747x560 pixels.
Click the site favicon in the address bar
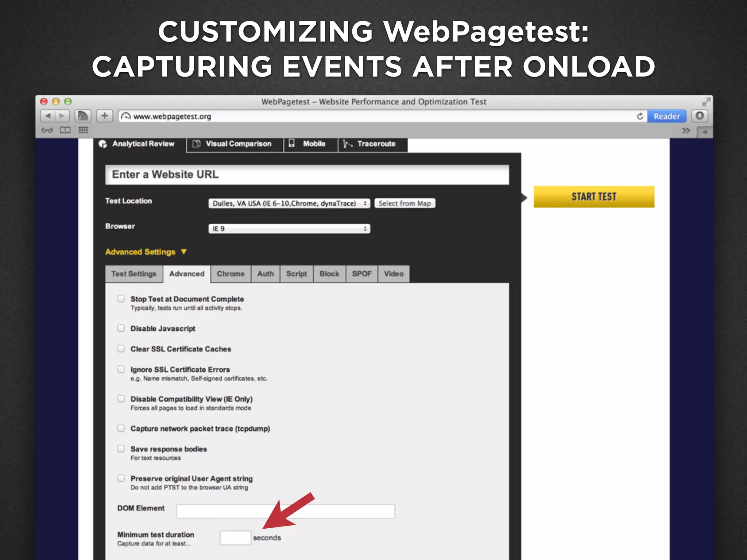(125, 116)
